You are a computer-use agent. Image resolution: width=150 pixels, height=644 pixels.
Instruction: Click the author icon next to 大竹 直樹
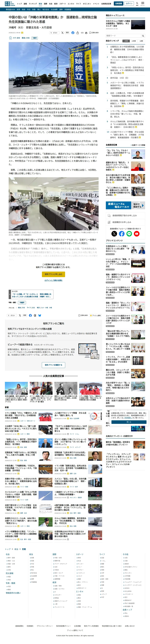point(11,38)
